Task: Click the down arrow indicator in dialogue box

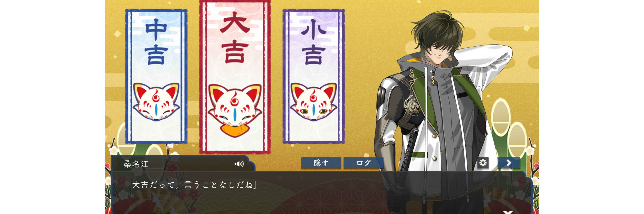Action: 508,212
